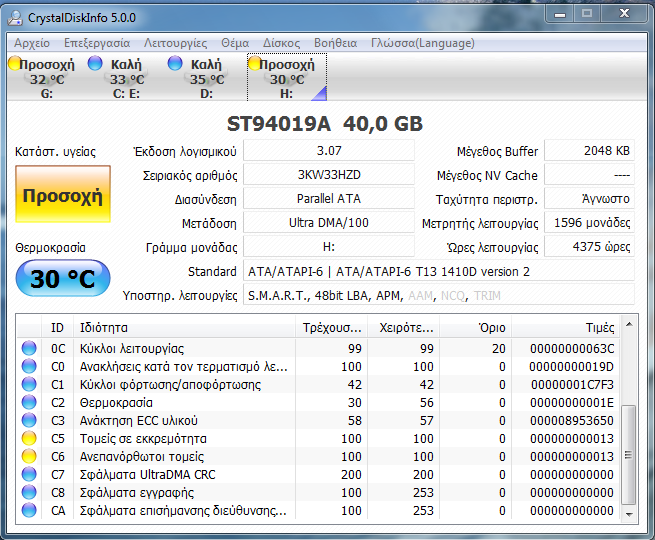This screenshot has width=655, height=540.
Task: Click the power-on count field 1596 μονάδες
Action: pos(589,223)
